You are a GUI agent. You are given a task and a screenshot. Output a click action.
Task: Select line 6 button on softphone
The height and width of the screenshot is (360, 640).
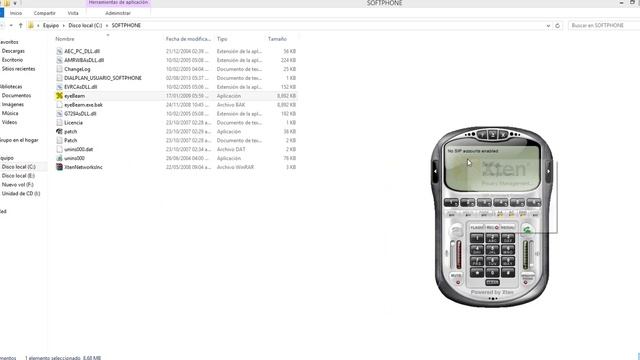pyautogui.click(x=534, y=202)
